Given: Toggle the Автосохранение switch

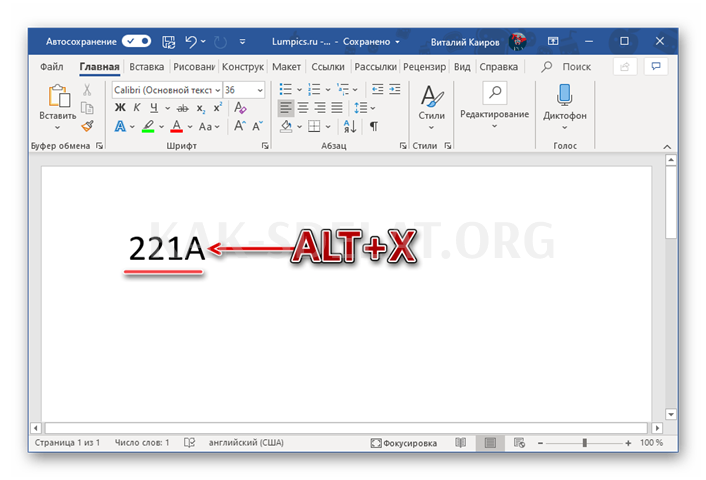Looking at the screenshot, I should 136,41.
